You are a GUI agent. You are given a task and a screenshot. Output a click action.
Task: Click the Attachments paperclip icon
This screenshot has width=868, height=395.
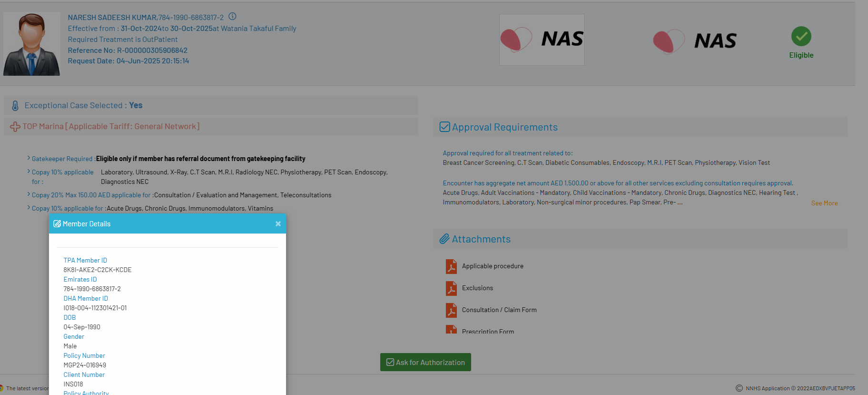click(x=444, y=239)
